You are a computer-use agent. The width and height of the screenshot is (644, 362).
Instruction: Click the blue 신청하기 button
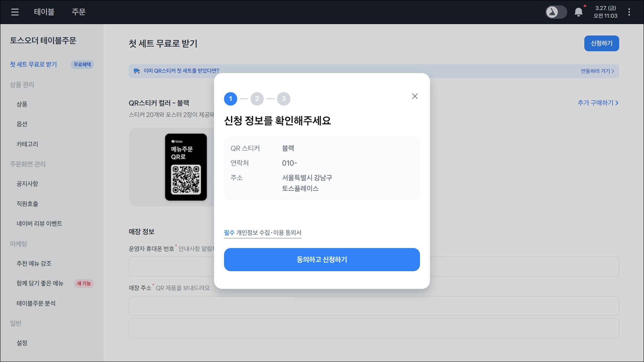601,43
